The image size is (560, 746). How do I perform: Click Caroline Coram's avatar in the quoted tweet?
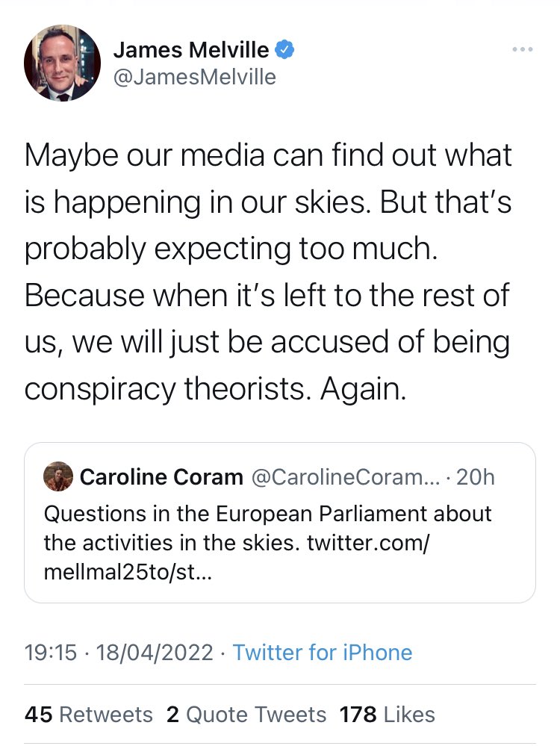tap(57, 477)
